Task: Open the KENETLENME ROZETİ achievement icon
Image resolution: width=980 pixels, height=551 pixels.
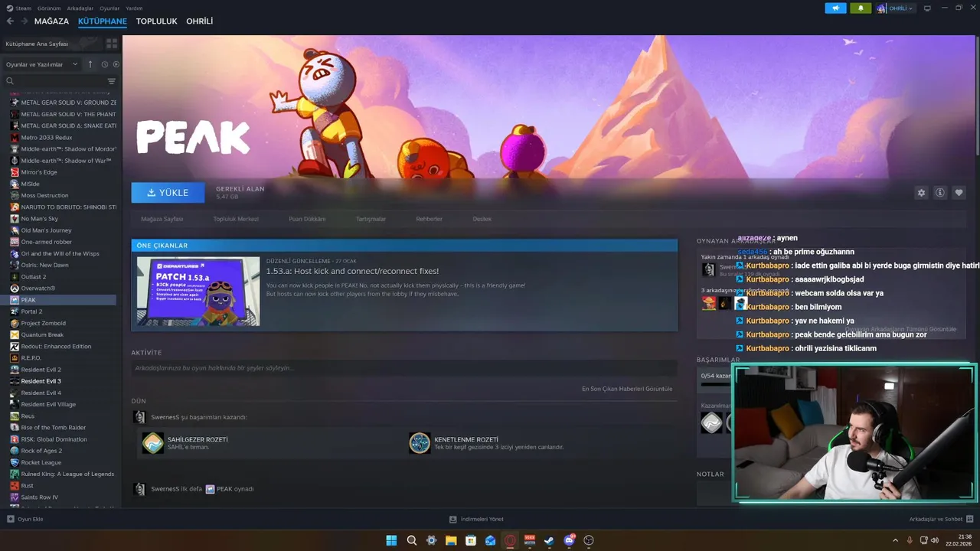Action: coord(420,443)
